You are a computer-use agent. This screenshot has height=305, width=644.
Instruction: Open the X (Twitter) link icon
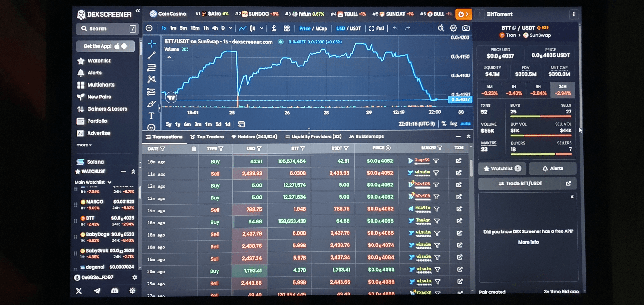[x=79, y=291]
